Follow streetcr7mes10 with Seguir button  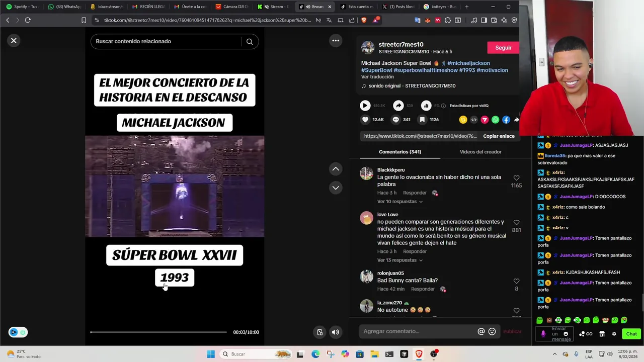pos(503,48)
